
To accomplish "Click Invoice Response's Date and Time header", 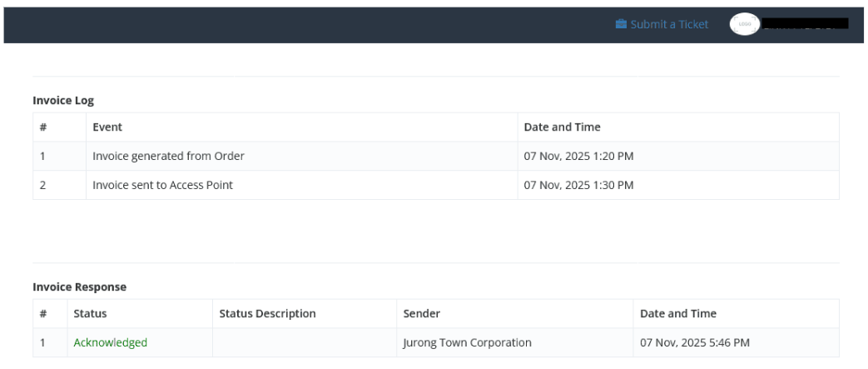I will [678, 314].
